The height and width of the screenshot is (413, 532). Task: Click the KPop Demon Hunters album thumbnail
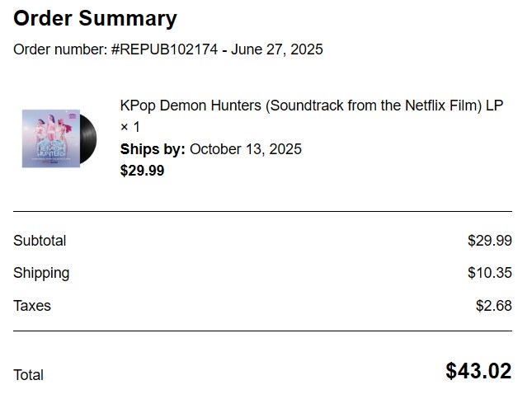point(59,138)
